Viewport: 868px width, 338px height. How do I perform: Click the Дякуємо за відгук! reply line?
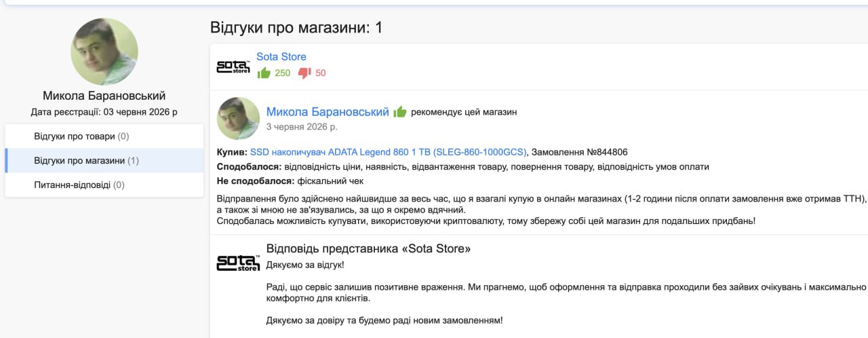(x=306, y=264)
